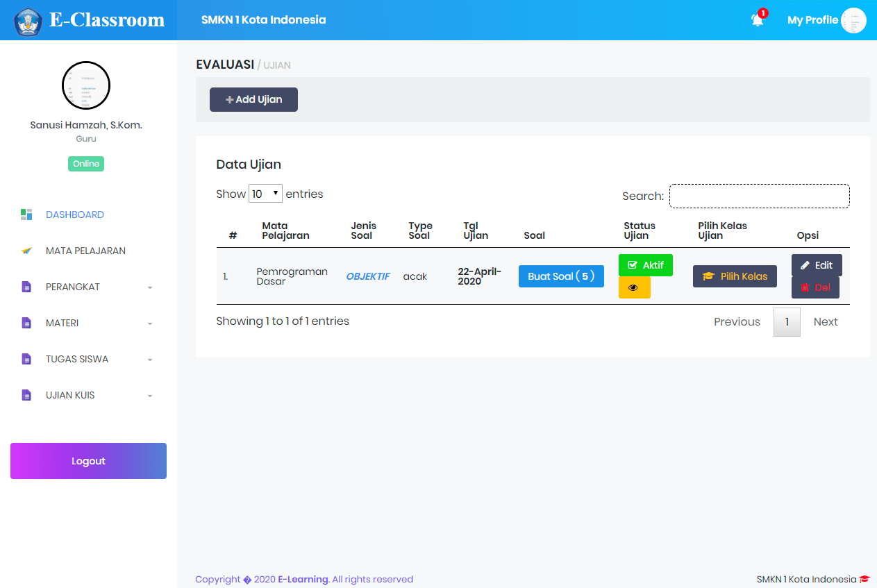Click the Search input field
The image size is (877, 588).
(759, 196)
